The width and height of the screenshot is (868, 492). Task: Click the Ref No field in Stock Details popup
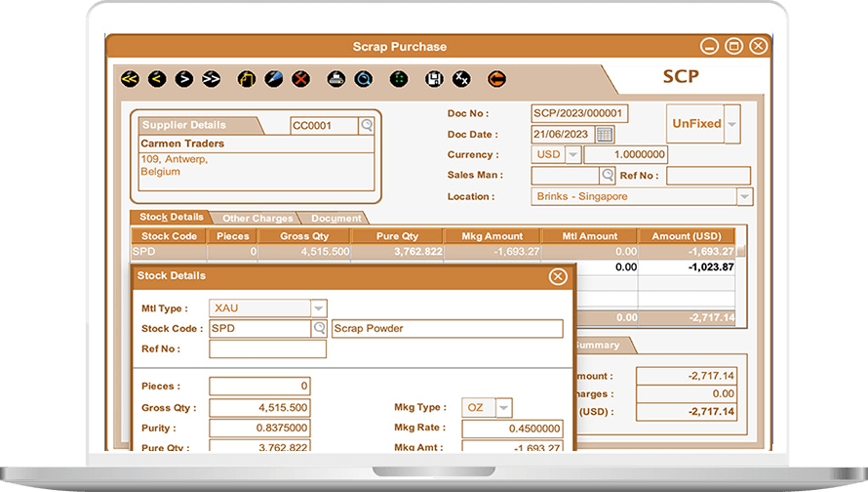pyautogui.click(x=267, y=349)
